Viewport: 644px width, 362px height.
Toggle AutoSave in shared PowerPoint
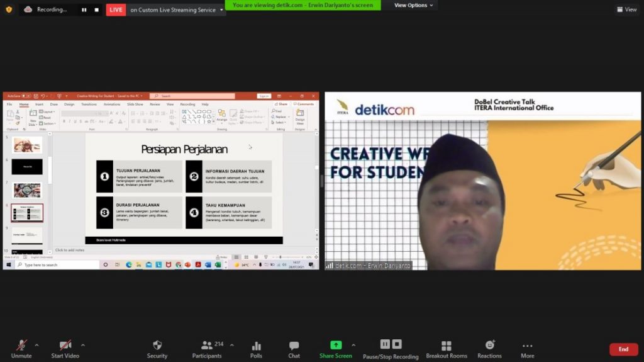coord(26,96)
